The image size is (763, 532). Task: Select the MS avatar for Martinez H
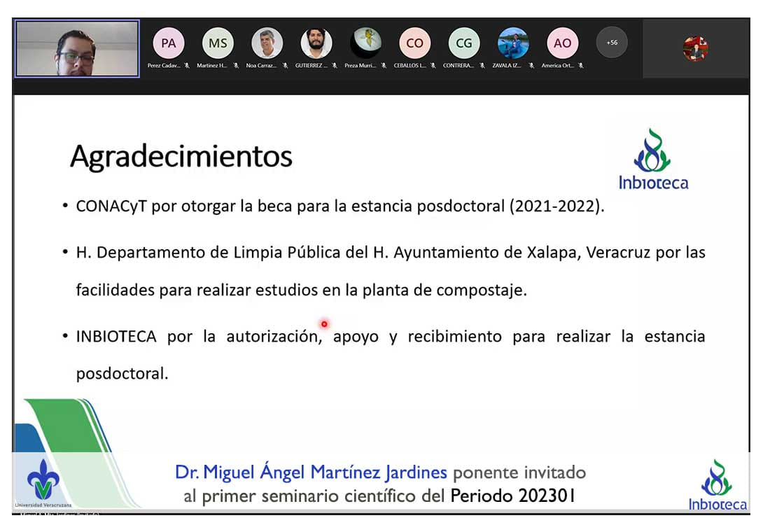tap(218, 43)
